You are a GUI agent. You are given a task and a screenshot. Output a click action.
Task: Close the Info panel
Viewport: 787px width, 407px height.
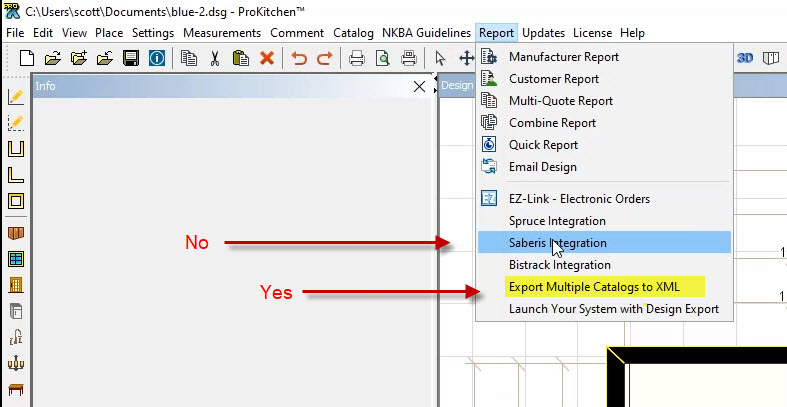(420, 87)
